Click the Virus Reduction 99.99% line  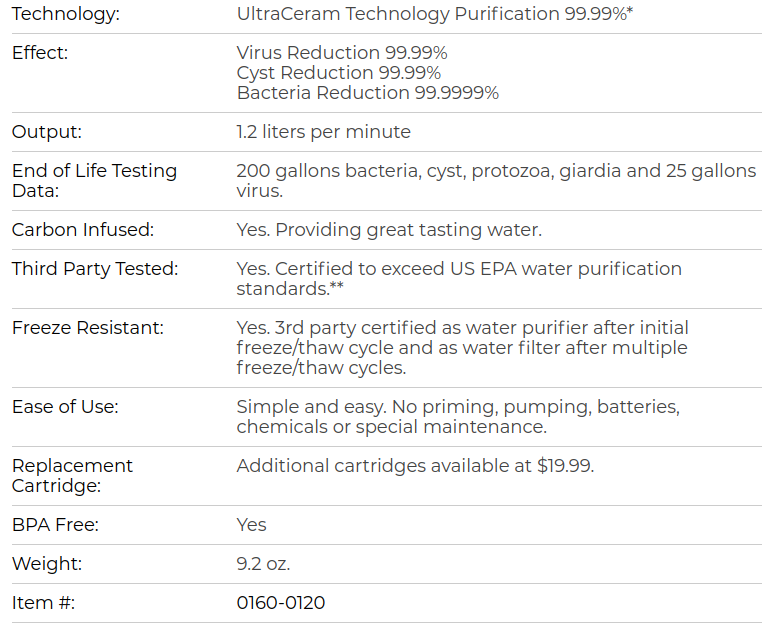(x=342, y=53)
